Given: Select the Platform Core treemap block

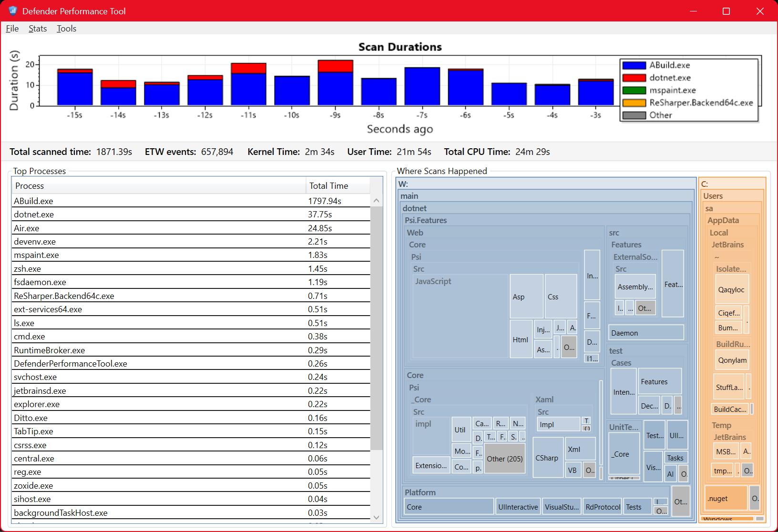Looking at the screenshot, I should (x=449, y=507).
